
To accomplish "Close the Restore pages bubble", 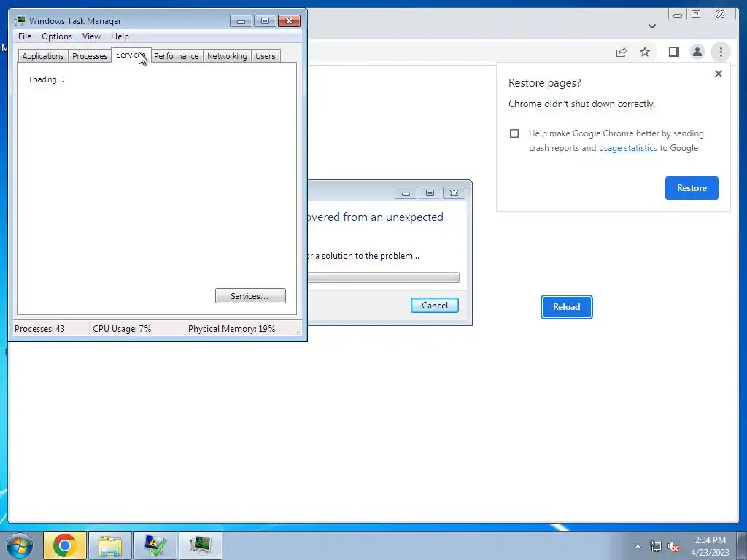I will click(719, 74).
